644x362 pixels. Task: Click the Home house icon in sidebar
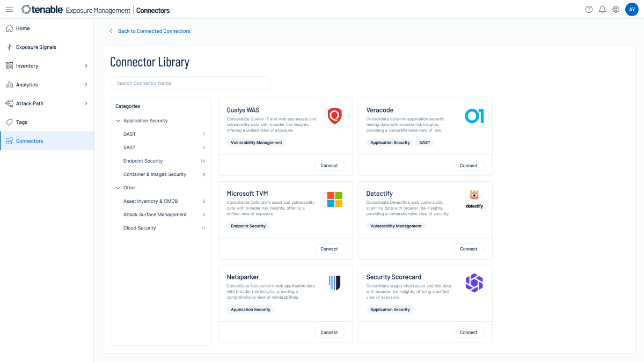point(9,28)
